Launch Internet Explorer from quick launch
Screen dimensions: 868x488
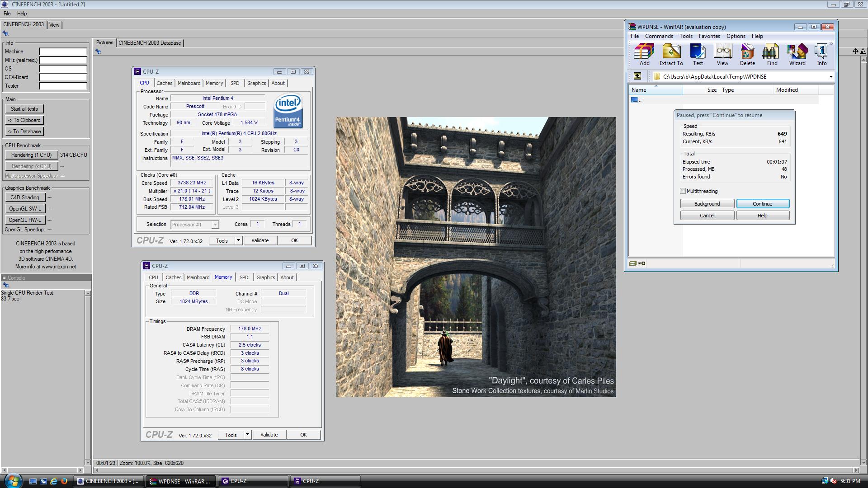tap(53, 481)
